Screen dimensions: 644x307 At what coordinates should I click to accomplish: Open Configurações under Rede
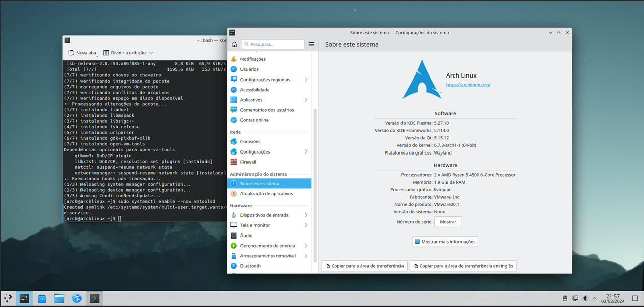point(270,151)
